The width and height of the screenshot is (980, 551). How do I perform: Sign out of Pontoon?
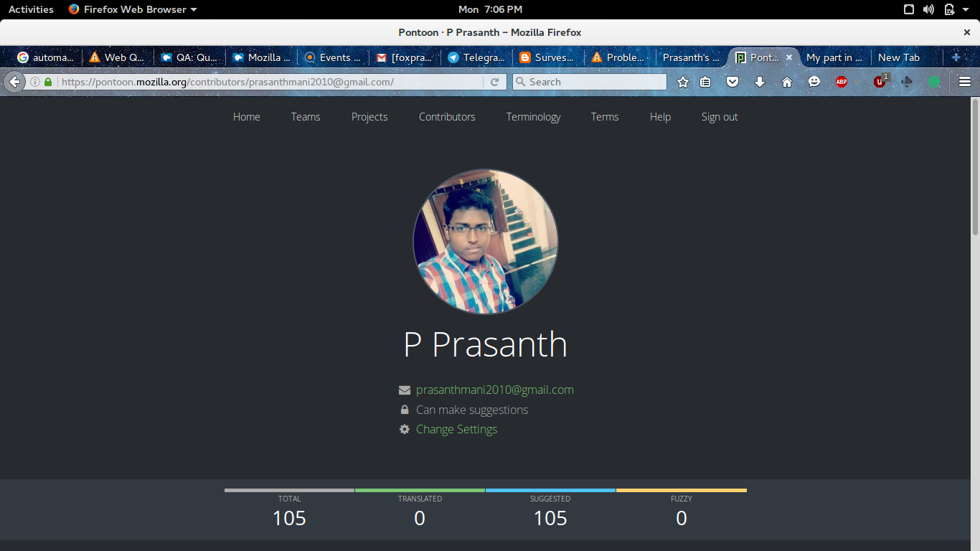720,117
